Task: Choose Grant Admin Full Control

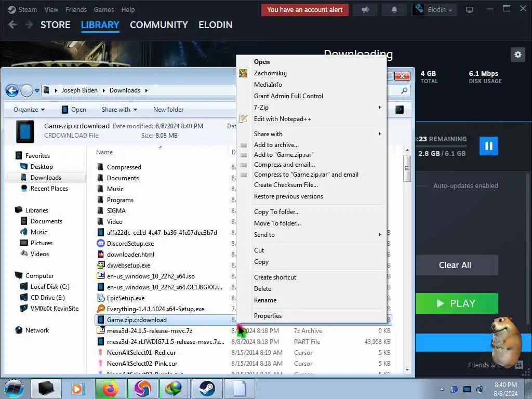Action: tap(288, 96)
